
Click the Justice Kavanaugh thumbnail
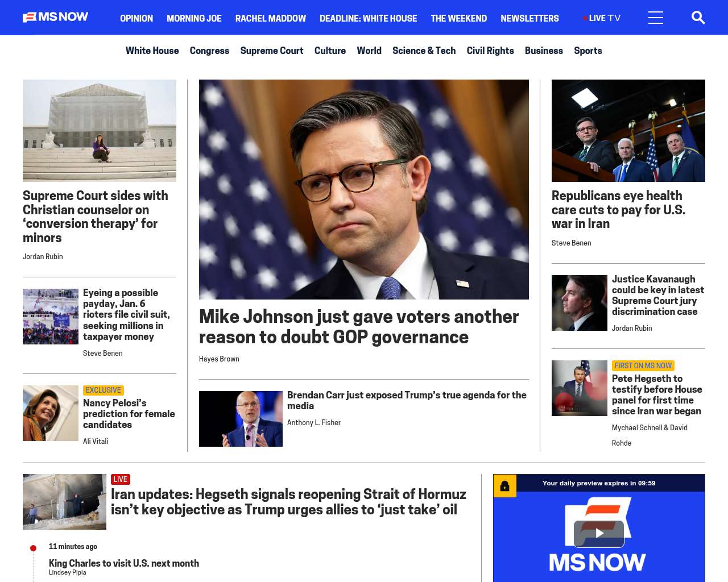580,303
